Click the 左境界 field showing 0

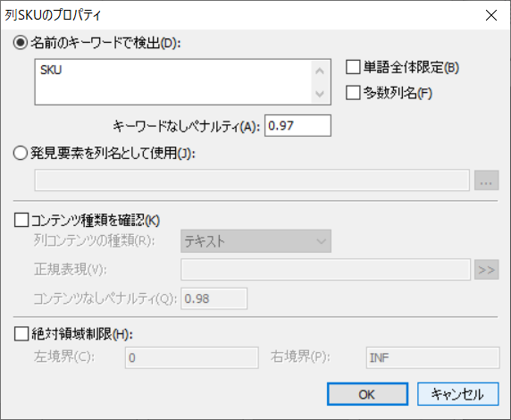click(191, 357)
